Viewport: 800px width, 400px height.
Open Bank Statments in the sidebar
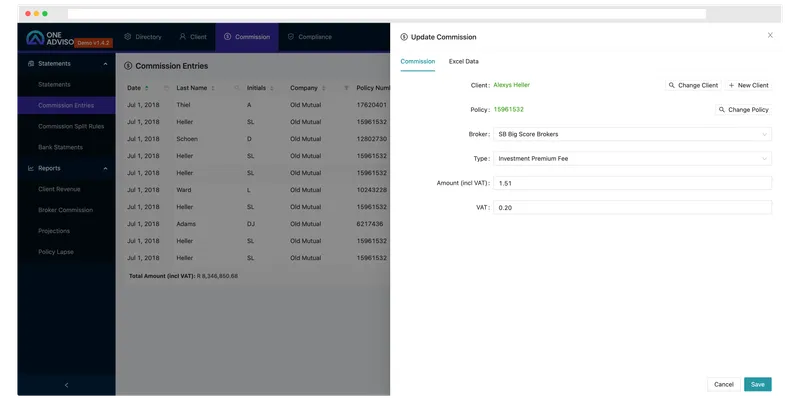pyautogui.click(x=60, y=147)
